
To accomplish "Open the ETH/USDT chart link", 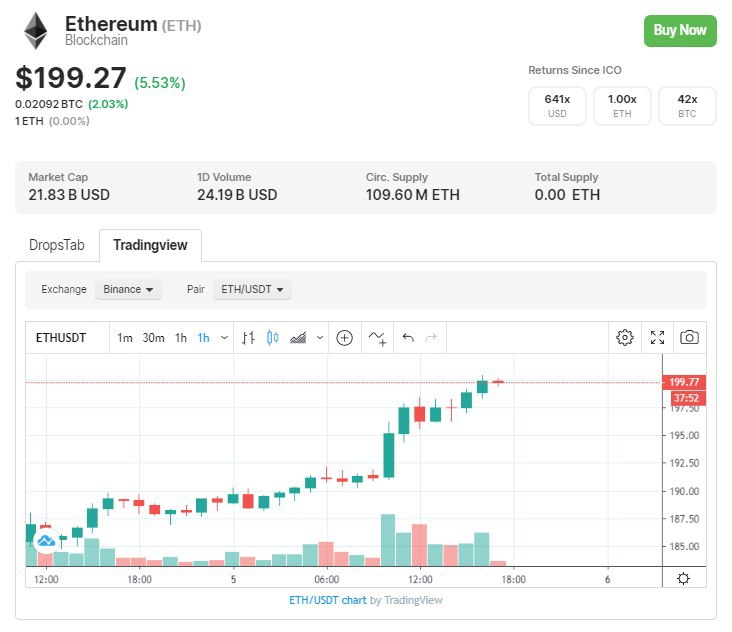I will (328, 600).
